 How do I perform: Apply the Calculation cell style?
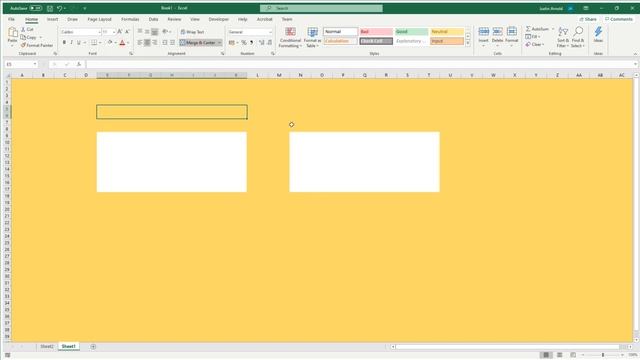pos(340,41)
